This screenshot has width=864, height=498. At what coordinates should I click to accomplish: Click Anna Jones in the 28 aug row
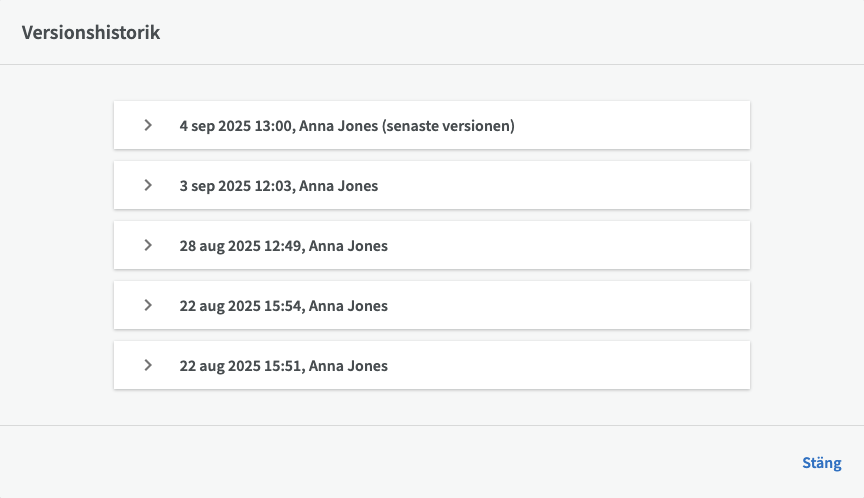(348, 246)
